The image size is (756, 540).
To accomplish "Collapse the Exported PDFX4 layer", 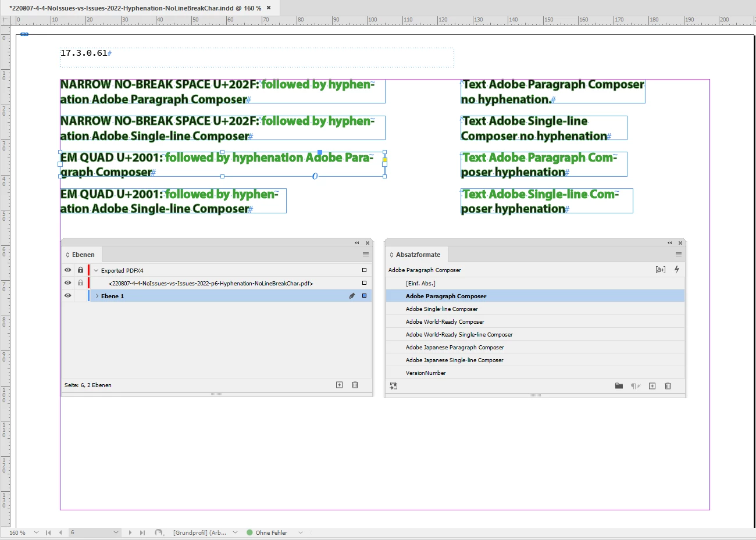I will tap(96, 270).
